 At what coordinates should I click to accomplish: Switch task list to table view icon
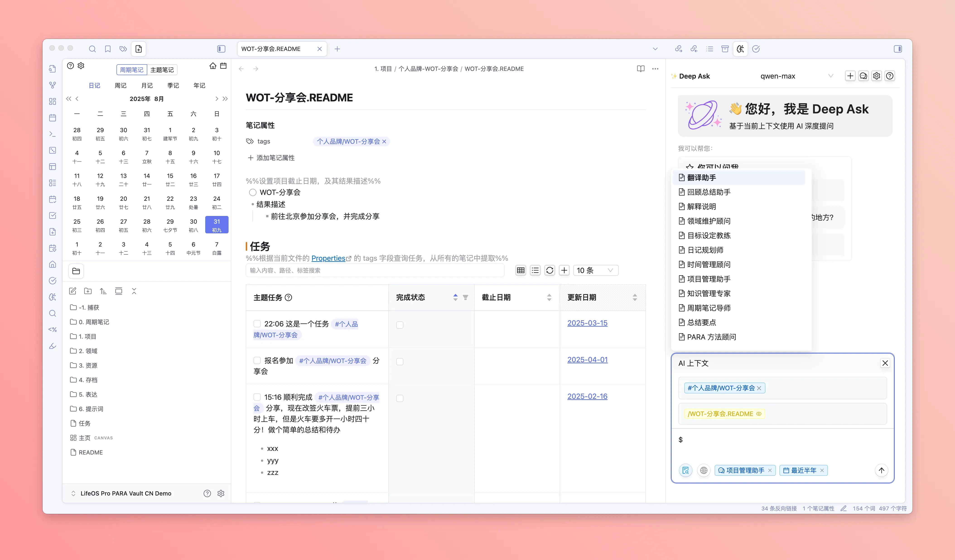click(x=521, y=270)
